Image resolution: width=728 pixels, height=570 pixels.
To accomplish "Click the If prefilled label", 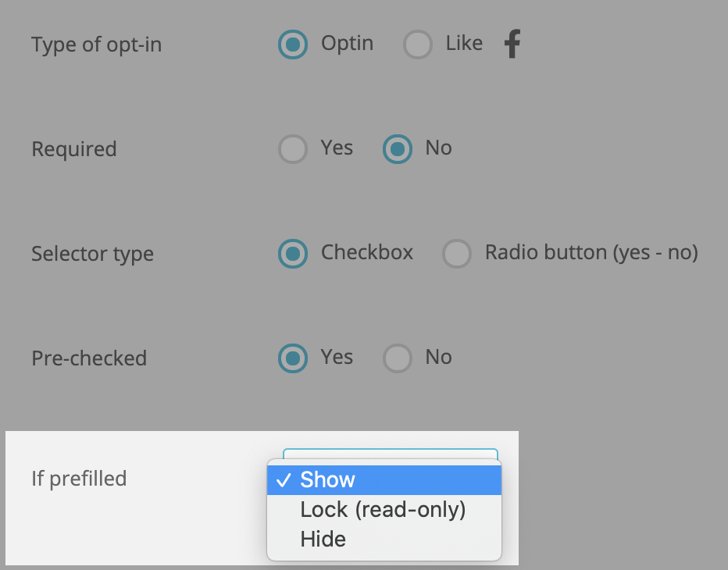I will tap(79, 479).
